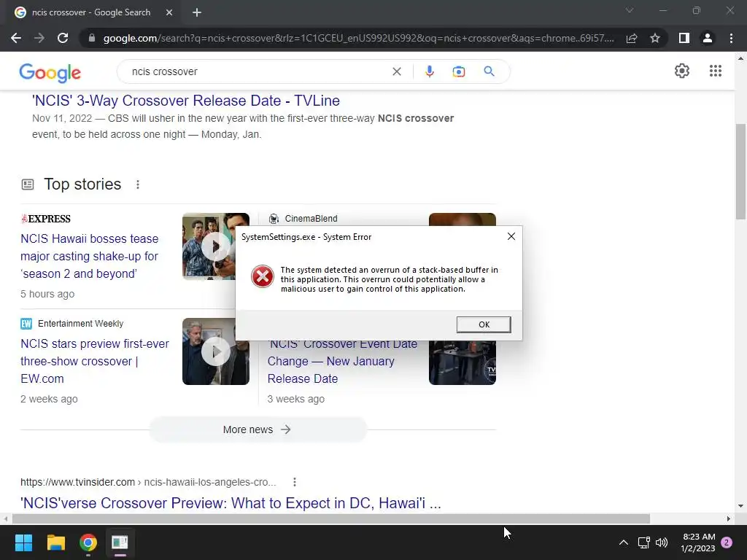This screenshot has height=560, width=747.
Task: Open 'NCIS' 3-Way Crossover Release Date link
Action: tap(186, 101)
